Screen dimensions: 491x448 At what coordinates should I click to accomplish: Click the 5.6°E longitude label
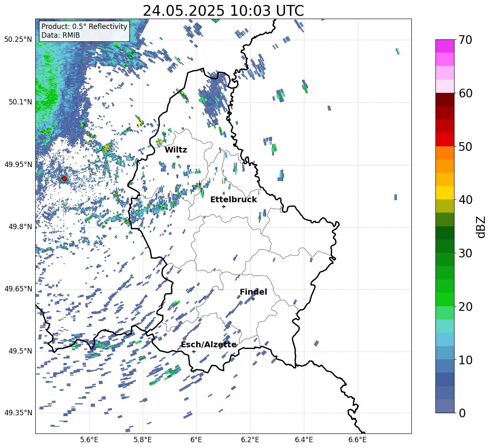tap(89, 440)
